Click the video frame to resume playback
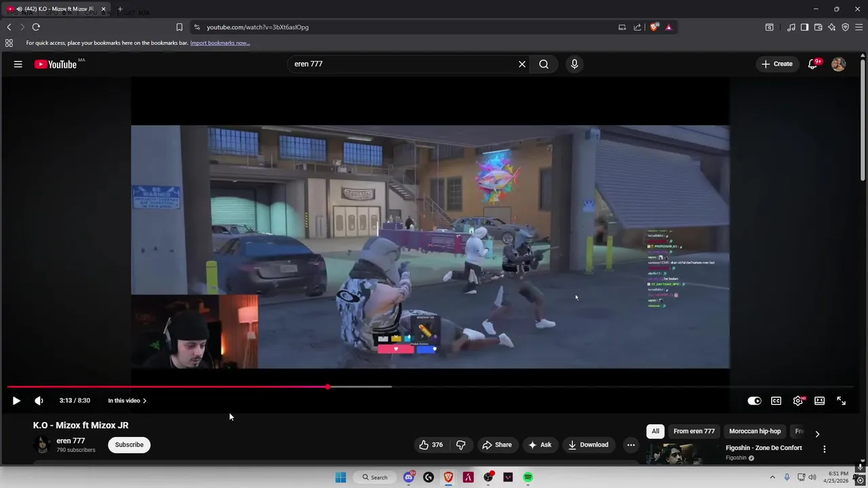868x488 pixels. coord(431,247)
